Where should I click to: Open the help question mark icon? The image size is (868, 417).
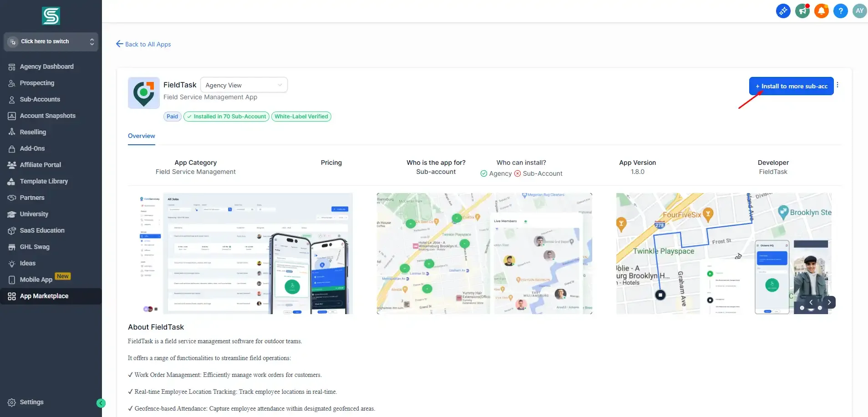point(840,11)
